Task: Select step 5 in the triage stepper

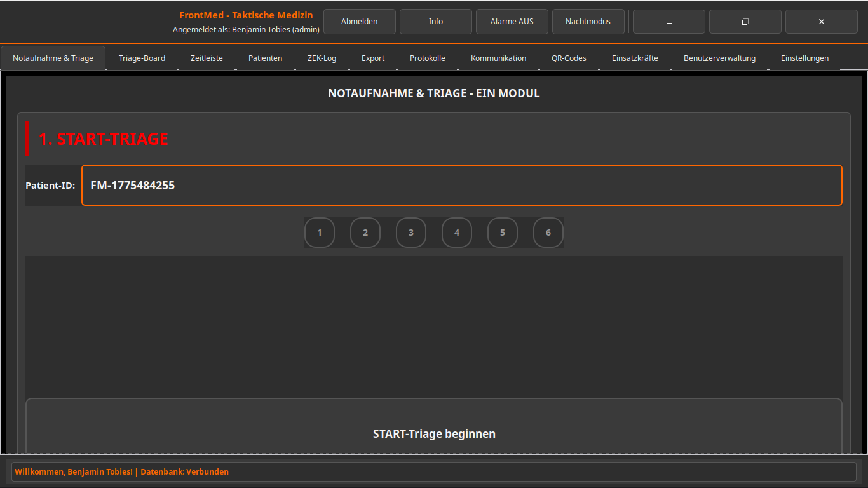Action: point(502,232)
